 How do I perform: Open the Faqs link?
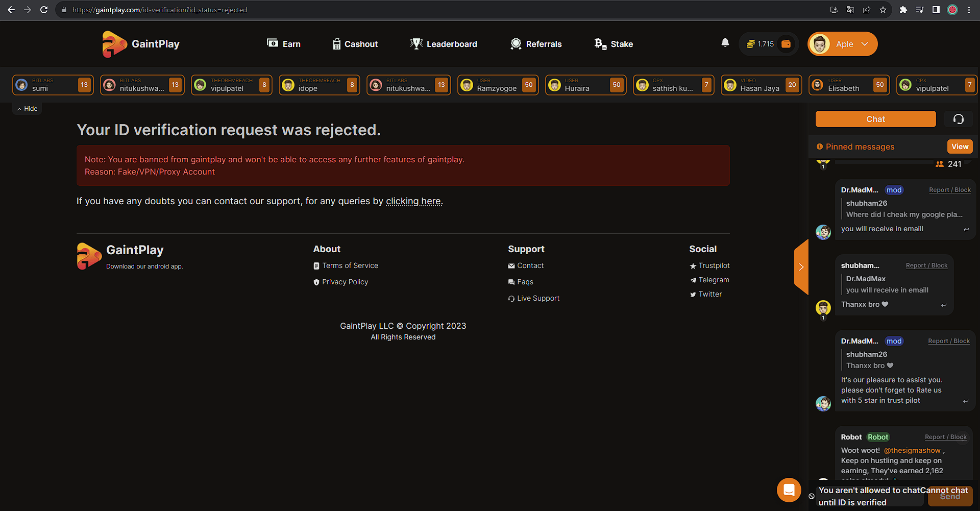tap(521, 282)
